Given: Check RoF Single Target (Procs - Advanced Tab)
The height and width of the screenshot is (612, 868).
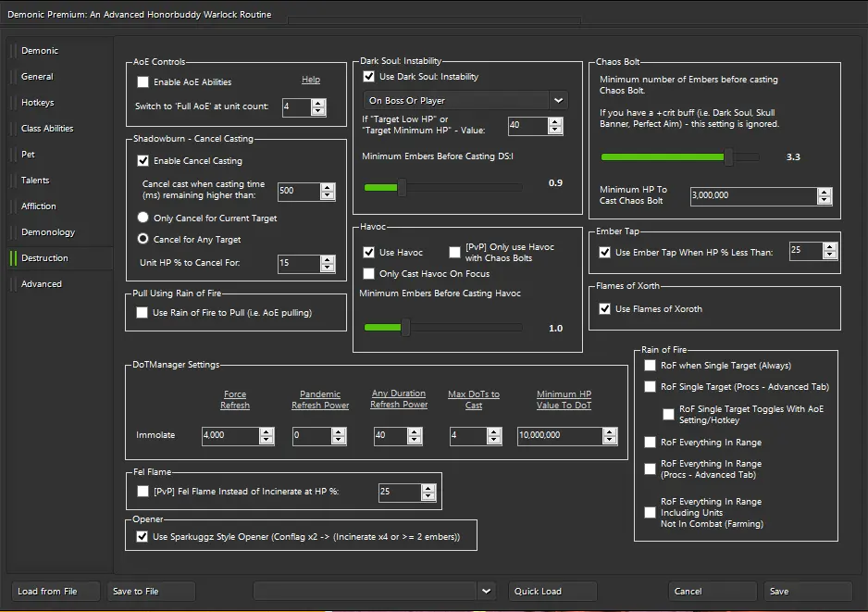Looking at the screenshot, I should [x=650, y=387].
